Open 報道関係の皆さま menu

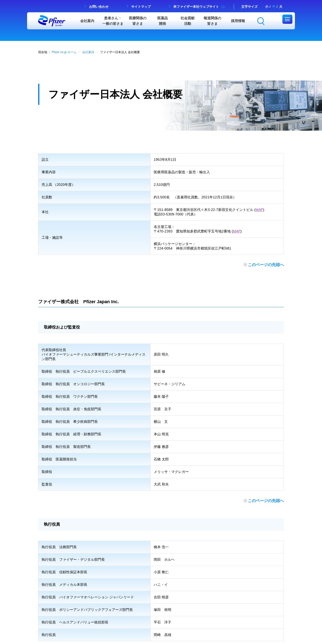pyautogui.click(x=212, y=21)
